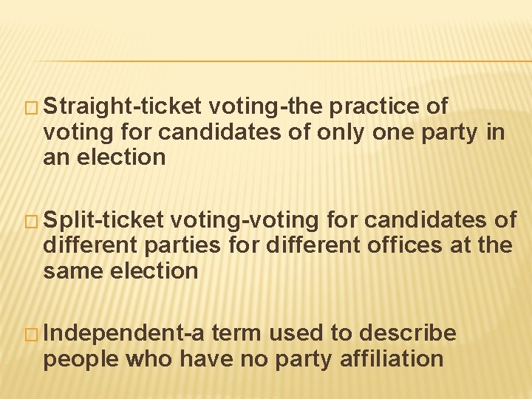532x399 pixels.
Task: Click the text "same election"
Action: point(120,271)
